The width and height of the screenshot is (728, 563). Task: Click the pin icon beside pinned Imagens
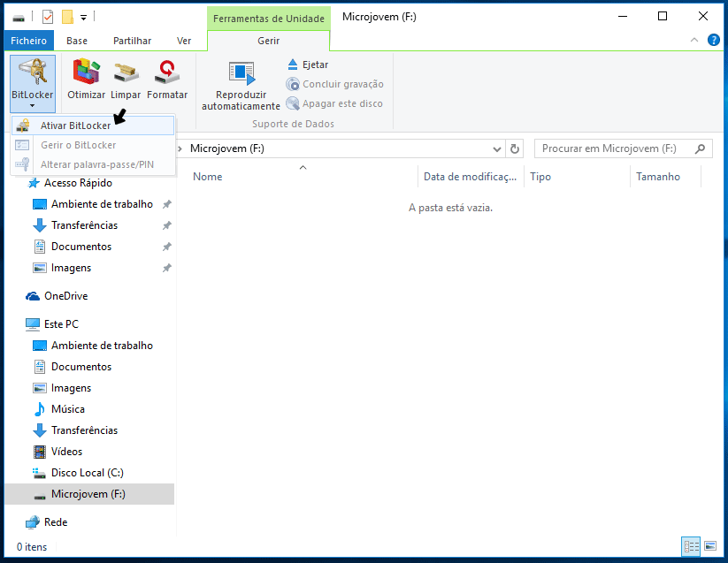166,268
